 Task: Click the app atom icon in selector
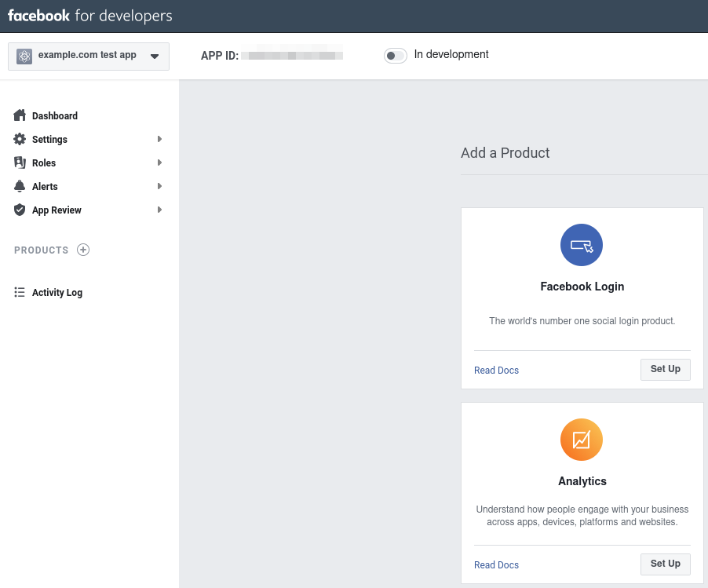24,56
